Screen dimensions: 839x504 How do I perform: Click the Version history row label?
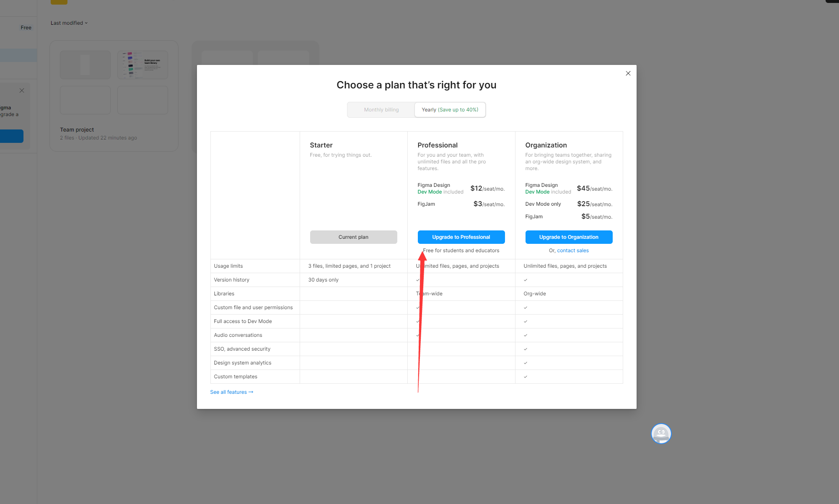tap(231, 280)
